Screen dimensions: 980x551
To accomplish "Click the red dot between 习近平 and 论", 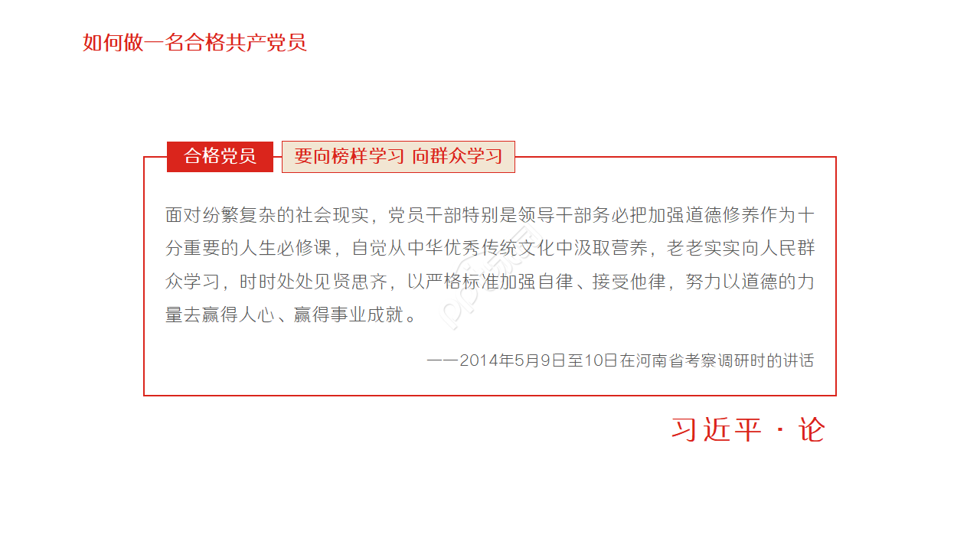I will click(779, 430).
